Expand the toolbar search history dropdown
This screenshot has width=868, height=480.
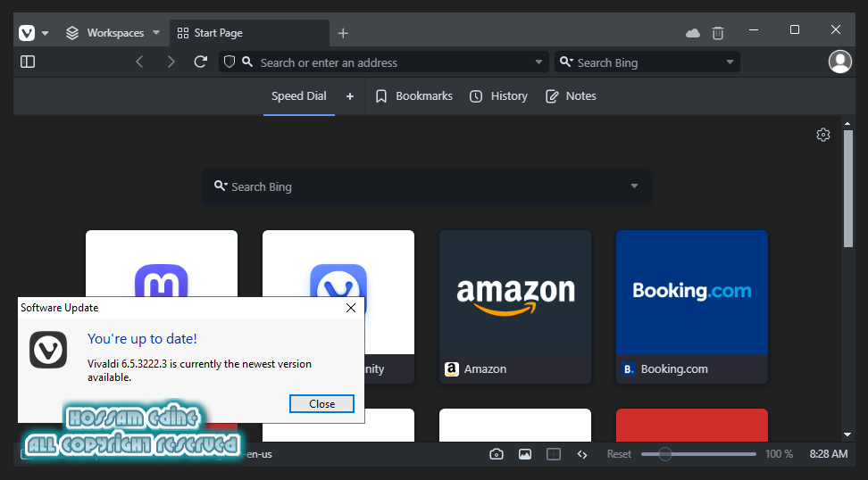[730, 62]
